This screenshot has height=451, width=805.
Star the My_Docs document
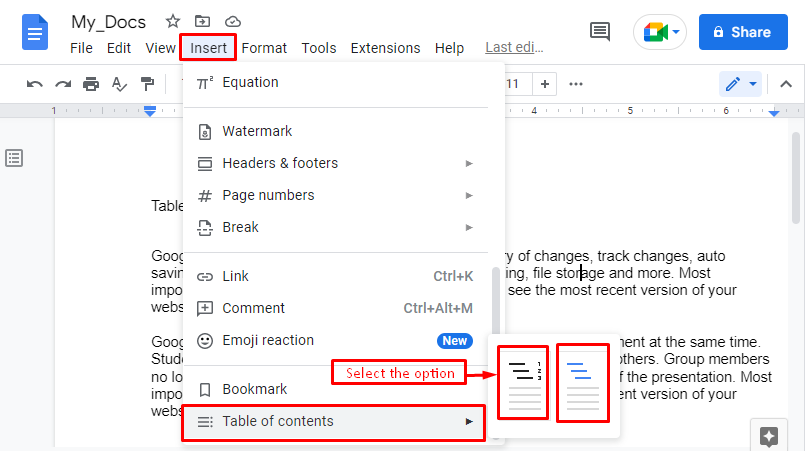tap(172, 22)
